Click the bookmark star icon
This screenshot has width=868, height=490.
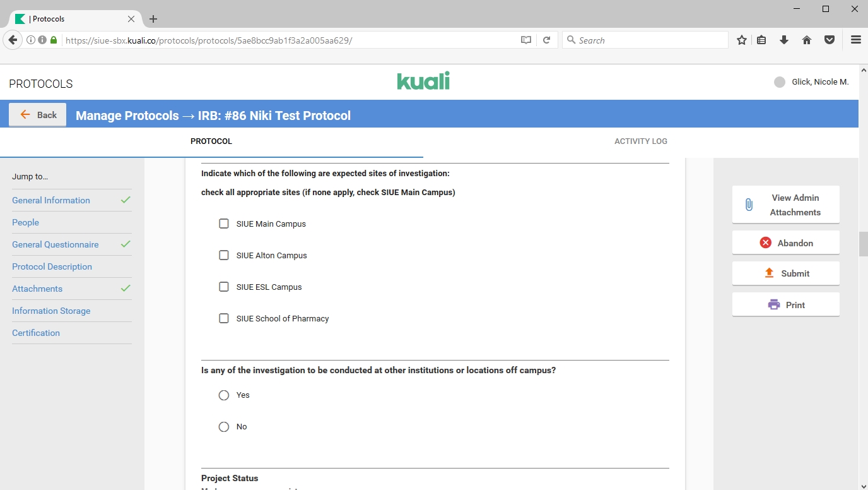742,40
